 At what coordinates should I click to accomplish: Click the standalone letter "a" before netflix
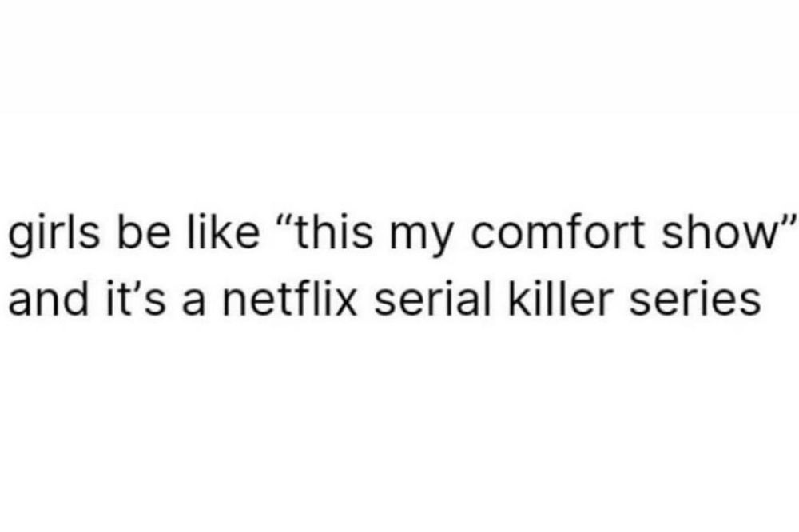pos(193,304)
